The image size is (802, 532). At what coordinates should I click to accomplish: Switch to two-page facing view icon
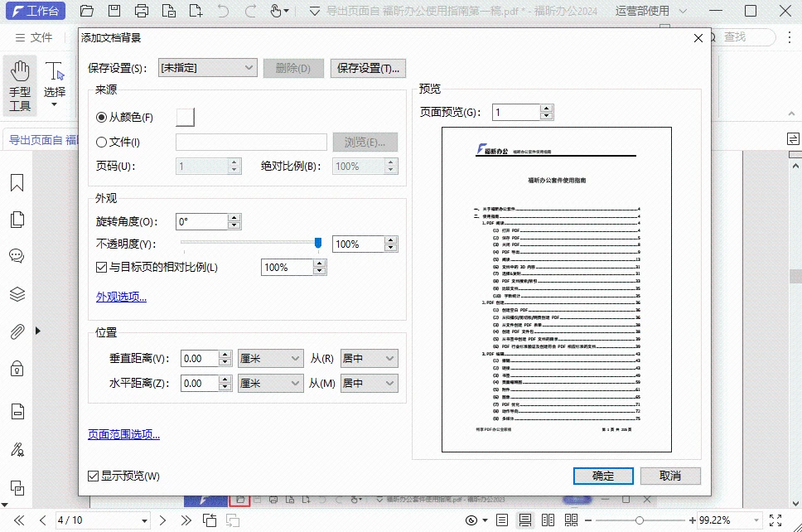548,520
